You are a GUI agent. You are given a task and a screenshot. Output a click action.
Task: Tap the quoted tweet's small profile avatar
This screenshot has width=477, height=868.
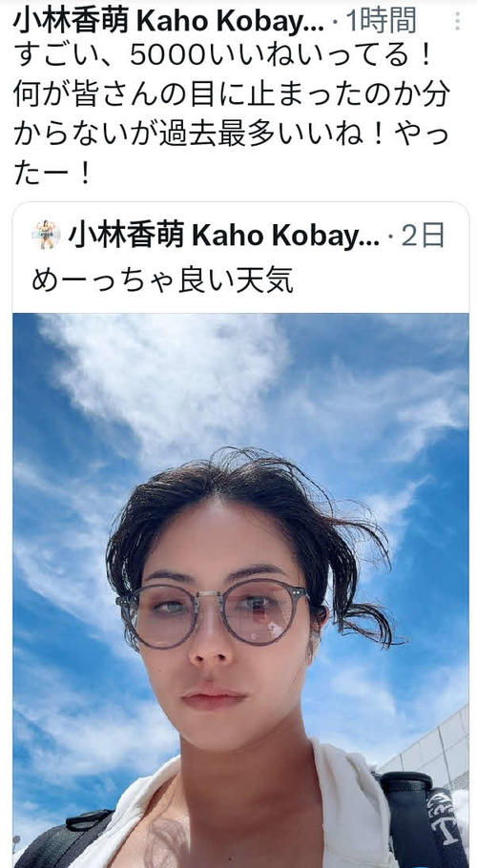(x=46, y=235)
